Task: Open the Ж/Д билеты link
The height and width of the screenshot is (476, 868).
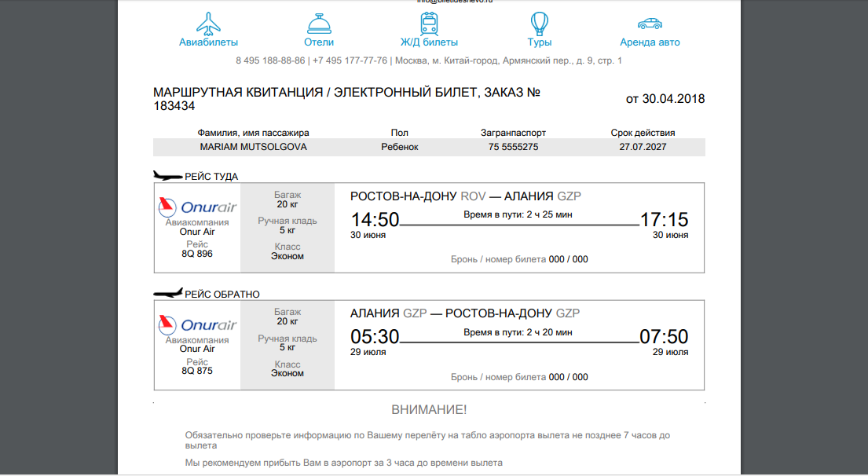Action: point(429,42)
